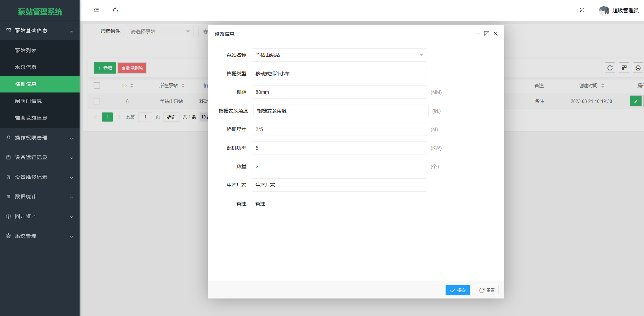Click the red 批量删除 button
This screenshot has height=316, width=644.
pos(132,68)
